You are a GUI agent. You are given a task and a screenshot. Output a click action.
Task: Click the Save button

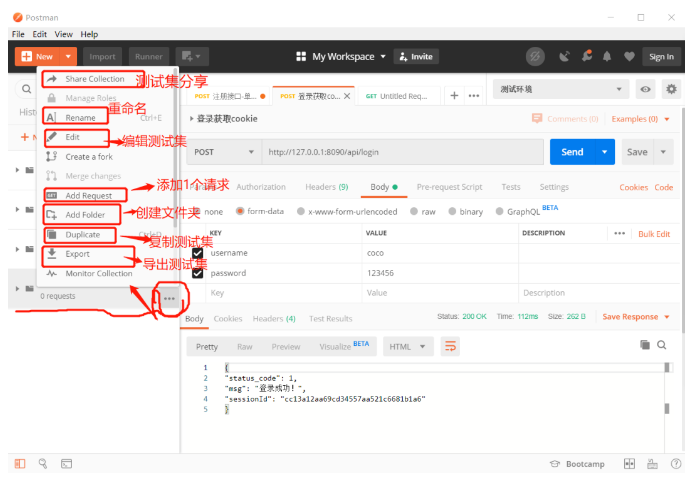tap(637, 152)
